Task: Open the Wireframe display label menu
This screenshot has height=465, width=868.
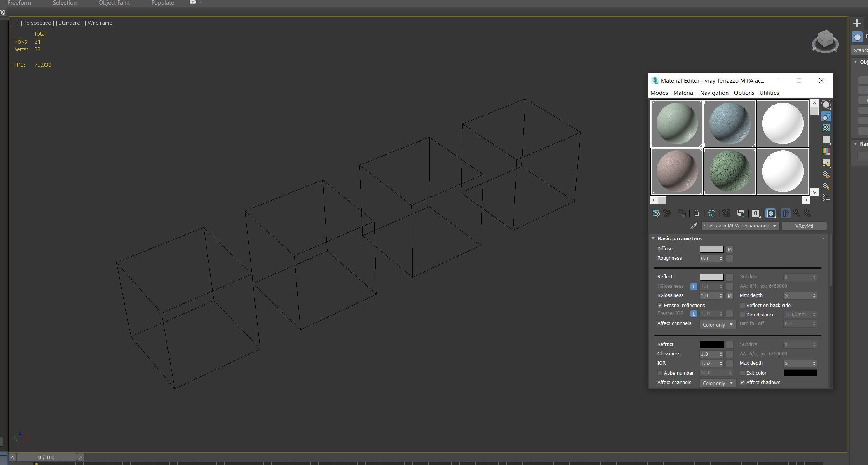Action: (x=100, y=23)
